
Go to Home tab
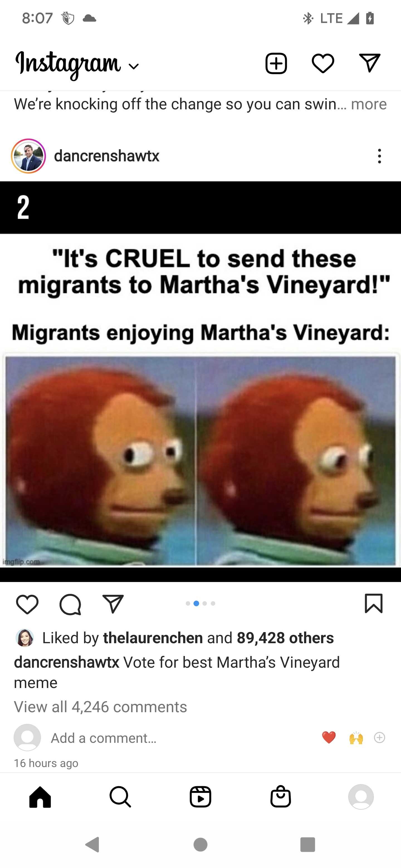pos(40,797)
